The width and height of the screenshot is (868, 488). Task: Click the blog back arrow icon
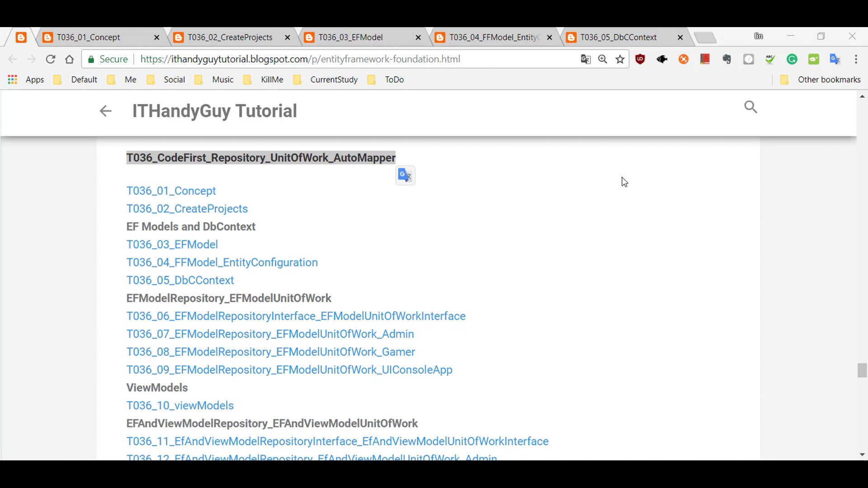pos(105,111)
